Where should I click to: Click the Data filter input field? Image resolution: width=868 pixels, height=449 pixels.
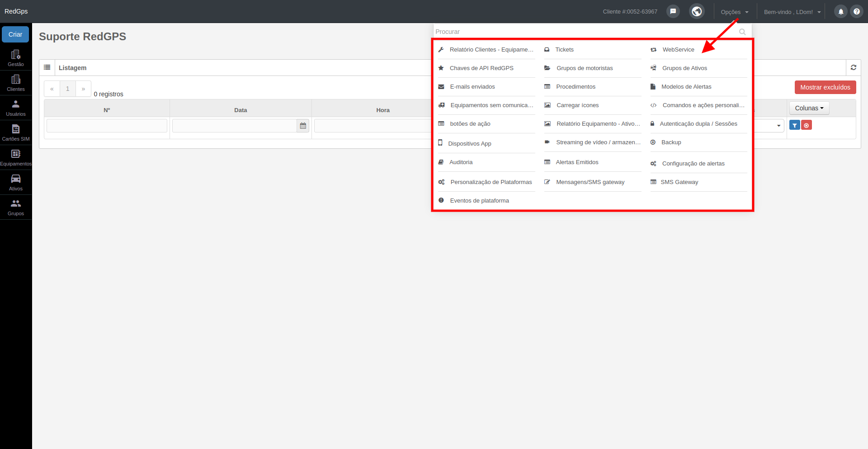(234, 126)
